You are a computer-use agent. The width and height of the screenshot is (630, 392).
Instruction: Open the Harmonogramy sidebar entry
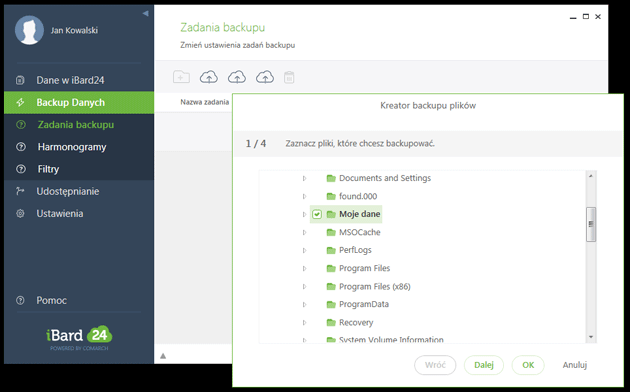(x=79, y=147)
